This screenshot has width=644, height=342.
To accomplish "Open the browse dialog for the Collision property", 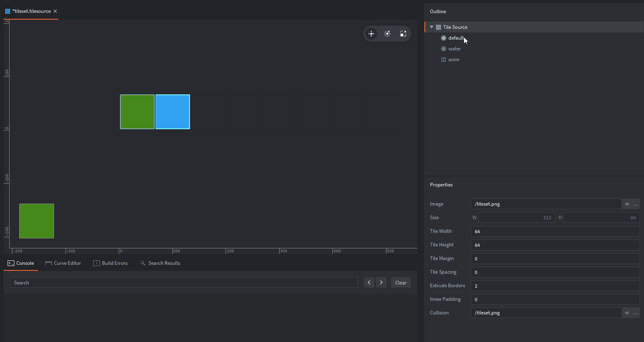I will [635, 313].
